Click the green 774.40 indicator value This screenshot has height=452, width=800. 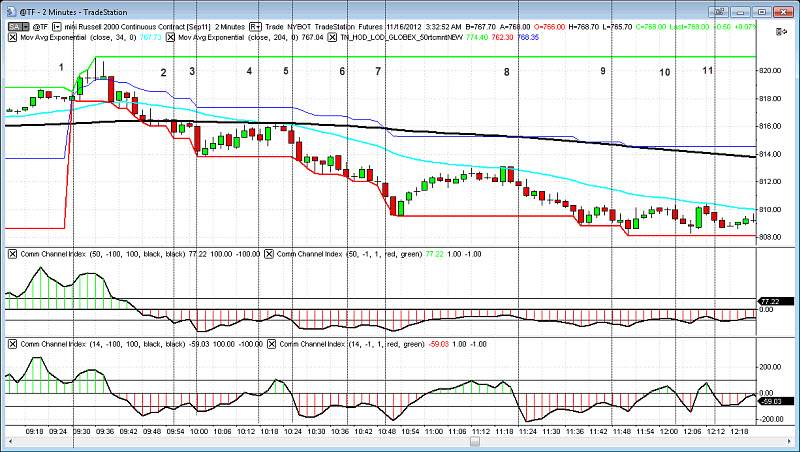click(x=477, y=37)
